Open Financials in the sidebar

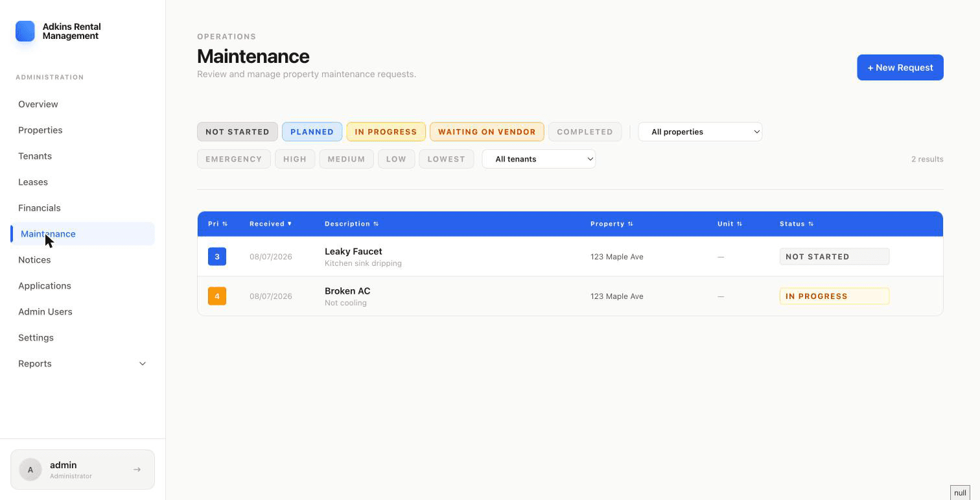82,208
